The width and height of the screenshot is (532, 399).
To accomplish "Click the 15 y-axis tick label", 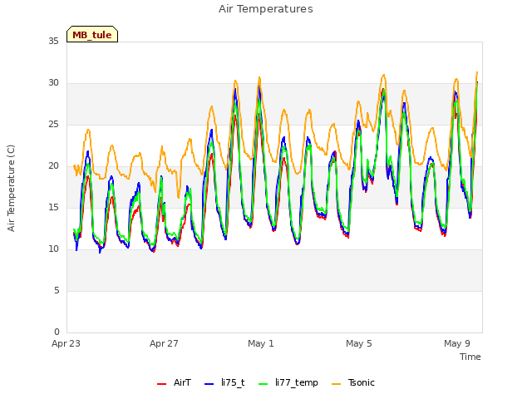I will coord(53,207).
